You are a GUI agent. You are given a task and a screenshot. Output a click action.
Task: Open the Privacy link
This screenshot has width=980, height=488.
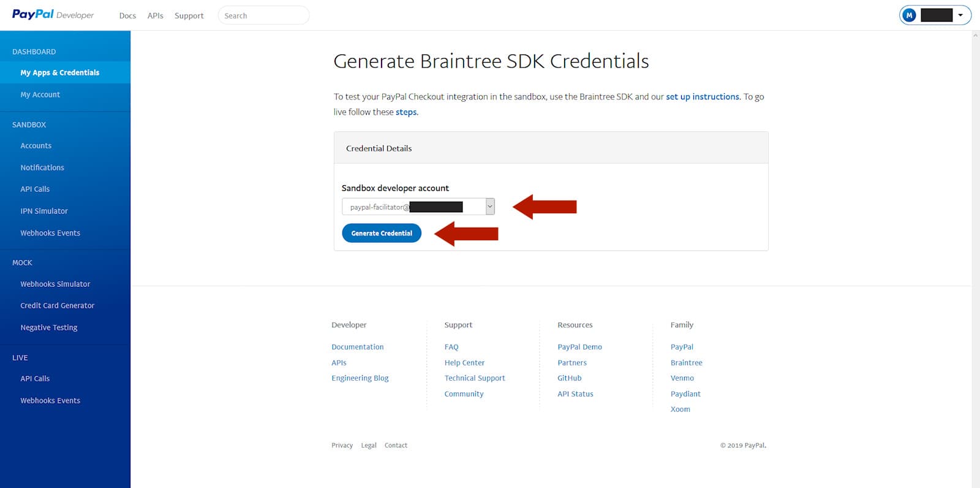[x=342, y=445]
